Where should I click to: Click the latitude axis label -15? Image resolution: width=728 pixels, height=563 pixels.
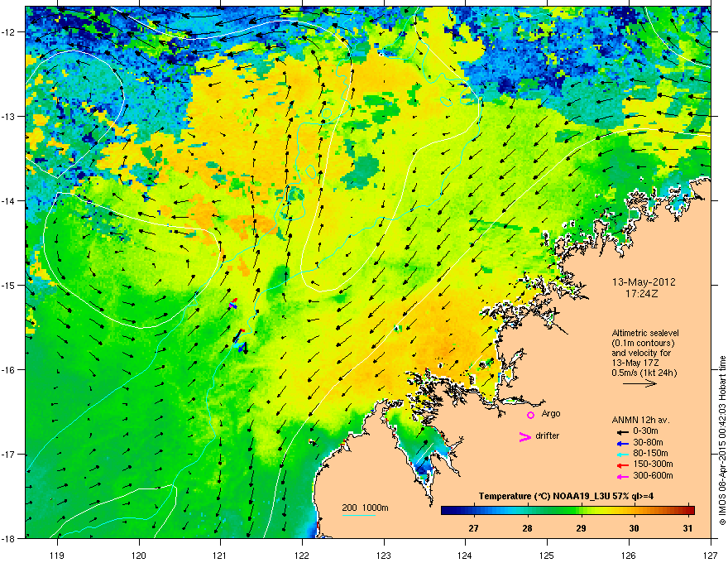[x=8, y=285]
